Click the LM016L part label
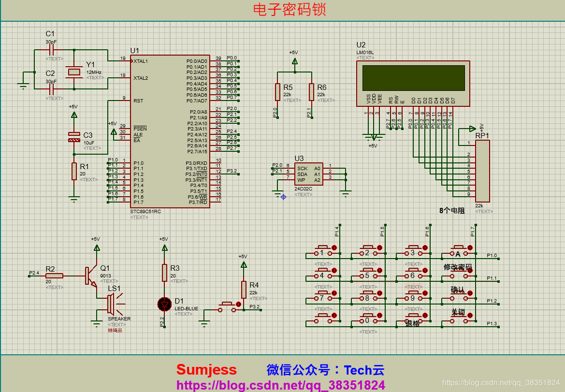 click(x=365, y=53)
